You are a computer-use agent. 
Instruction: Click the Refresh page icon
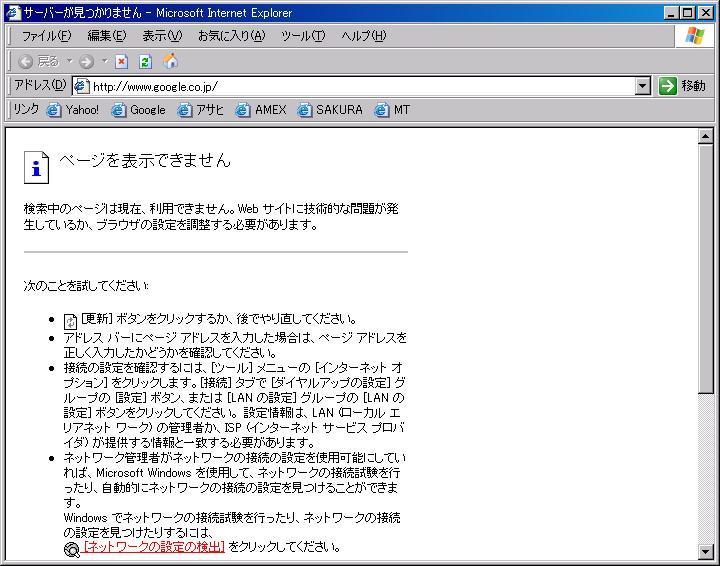click(x=145, y=61)
